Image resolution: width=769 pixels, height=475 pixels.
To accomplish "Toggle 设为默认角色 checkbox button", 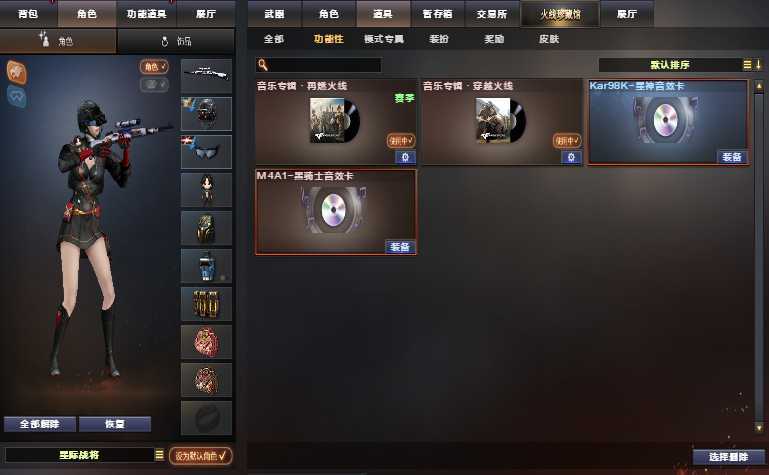I will pyautogui.click(x=201, y=455).
